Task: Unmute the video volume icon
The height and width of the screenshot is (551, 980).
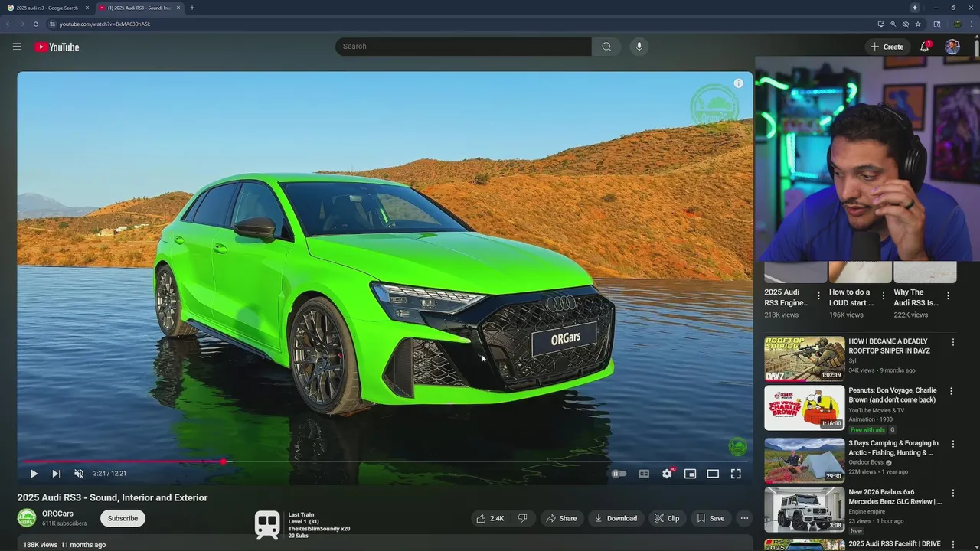Action: (78, 474)
